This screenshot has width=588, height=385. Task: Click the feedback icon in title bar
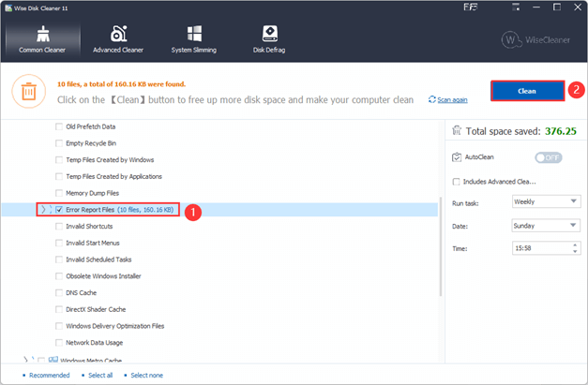point(470,7)
